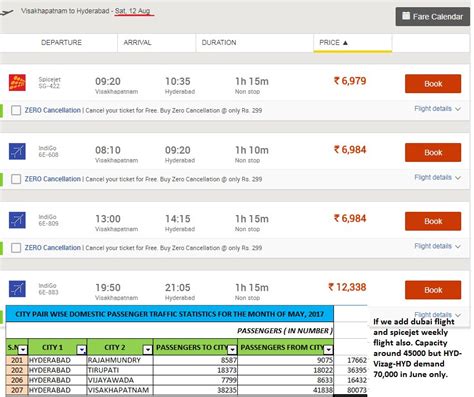Select the RAJAHMUNDRY cell
474x397 pixels.
120,360
